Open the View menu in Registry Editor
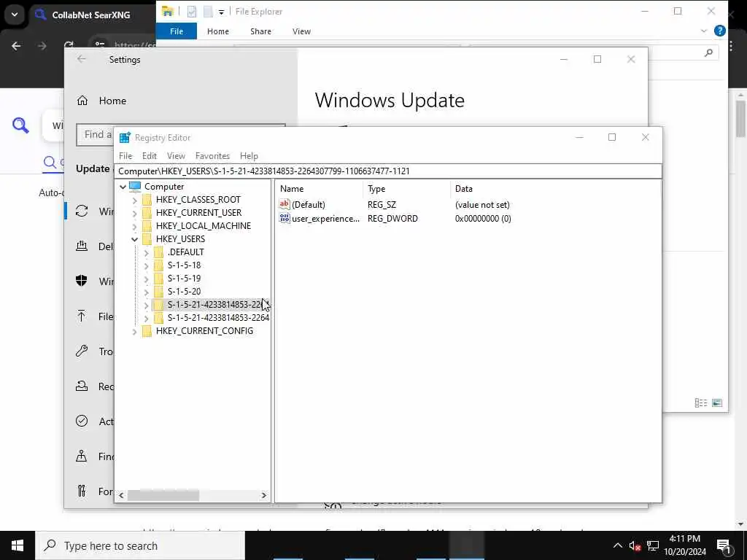 tap(176, 156)
